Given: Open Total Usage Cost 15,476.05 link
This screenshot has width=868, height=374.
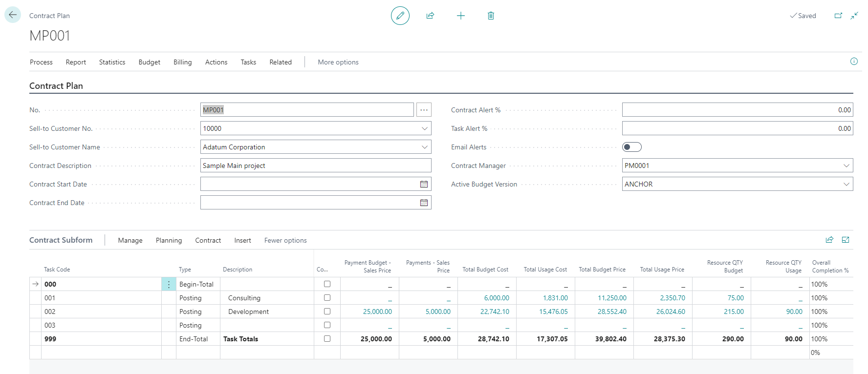Looking at the screenshot, I should (553, 312).
